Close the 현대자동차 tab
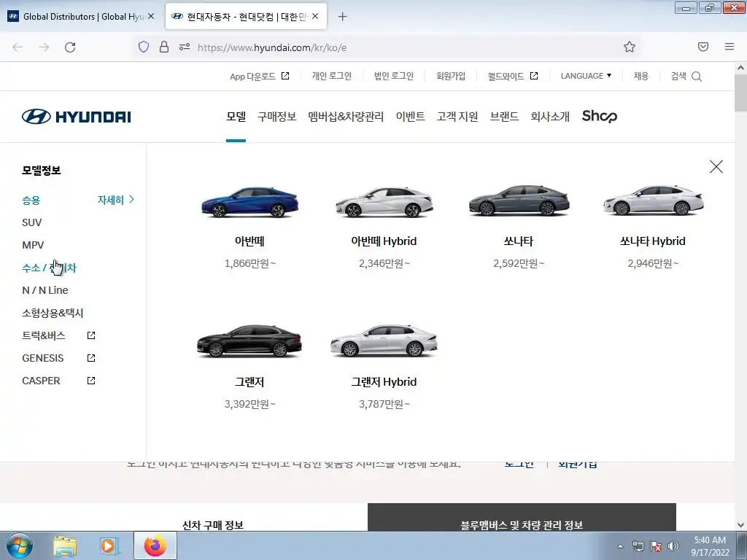Viewport: 747px width, 560px height. pos(315,16)
